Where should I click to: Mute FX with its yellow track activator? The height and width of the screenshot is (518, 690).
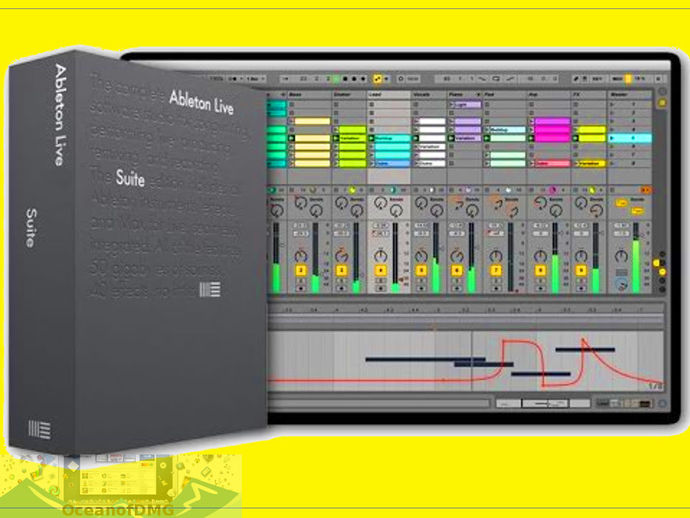pyautogui.click(x=581, y=270)
